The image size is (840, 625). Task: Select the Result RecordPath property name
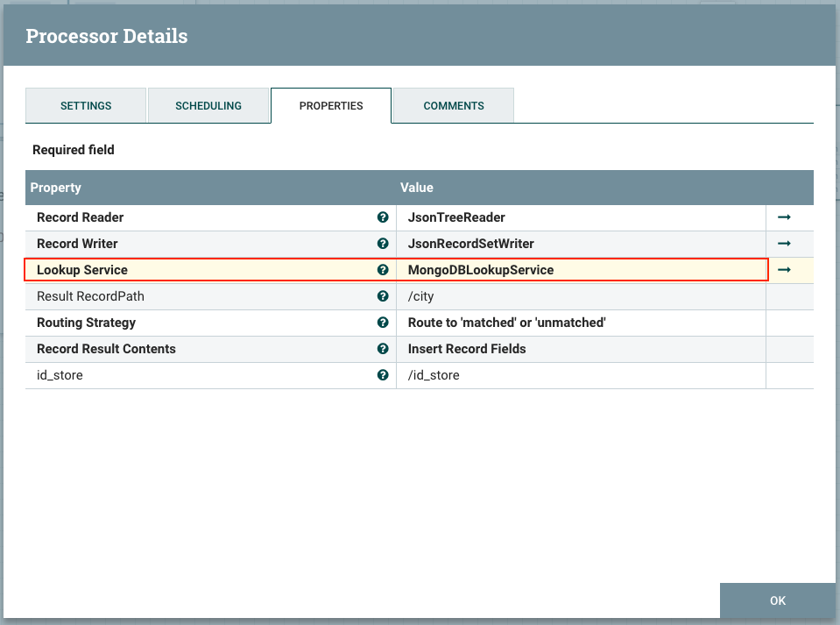click(x=90, y=296)
